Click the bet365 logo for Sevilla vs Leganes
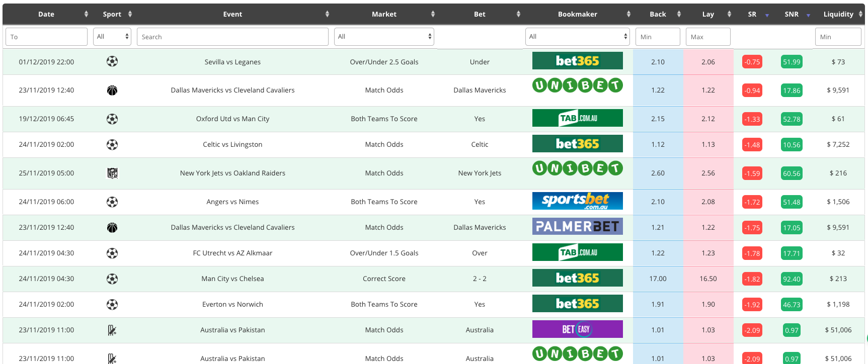Image resolution: width=868 pixels, height=364 pixels. pos(578,61)
